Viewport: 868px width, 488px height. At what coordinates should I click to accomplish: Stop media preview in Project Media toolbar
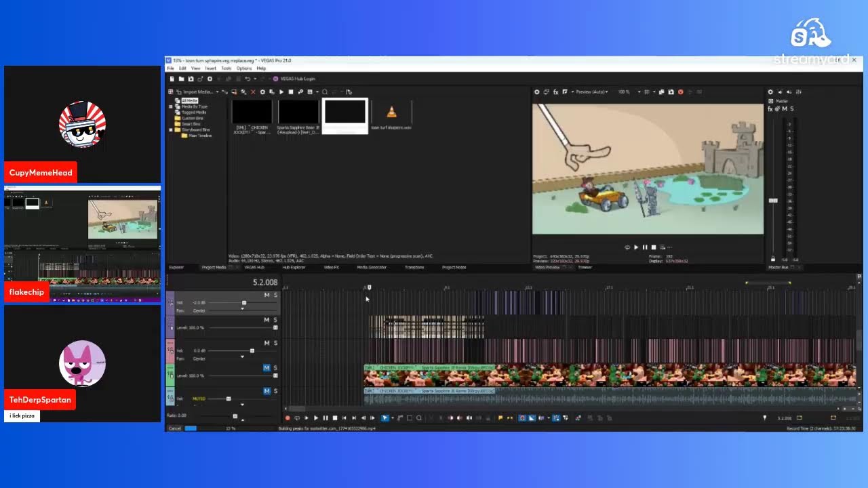coord(291,91)
